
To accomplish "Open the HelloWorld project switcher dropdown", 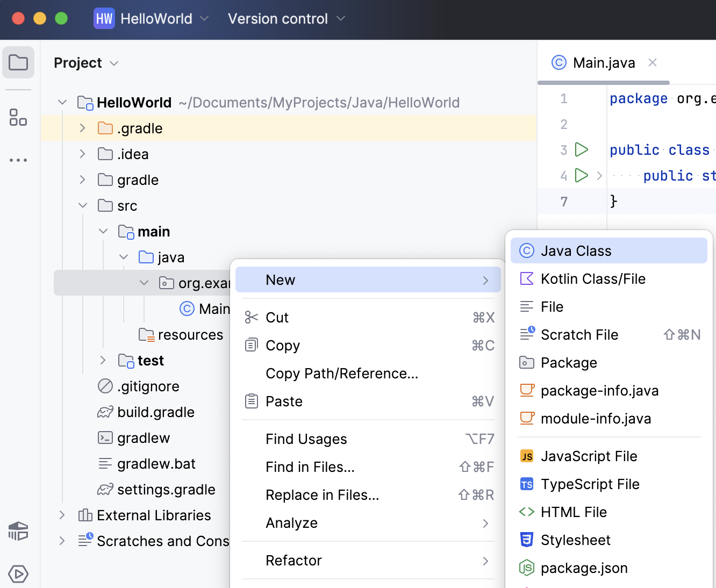I will pyautogui.click(x=204, y=18).
